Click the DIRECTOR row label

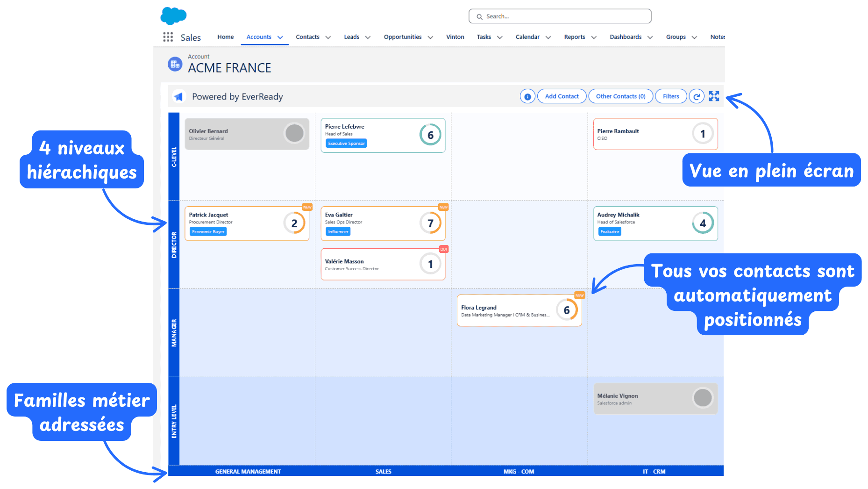click(174, 245)
